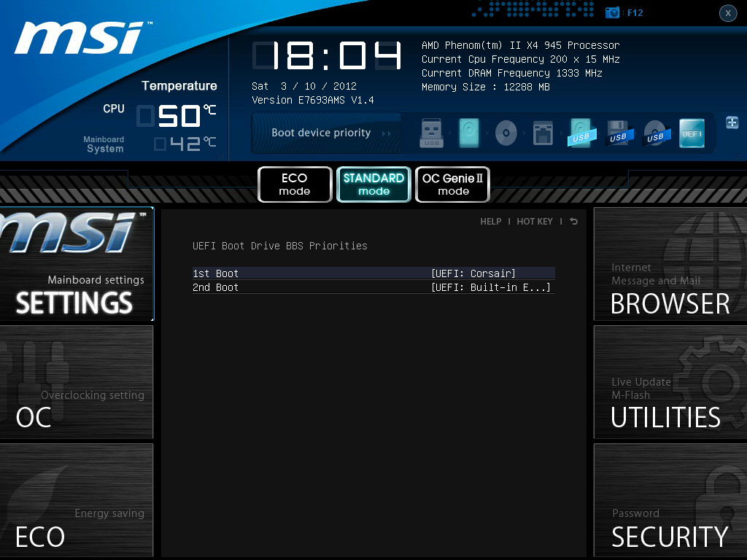This screenshot has height=560, width=747.
Task: Change 2nd Boot UEFI: Built-in E... option
Action: 373,287
